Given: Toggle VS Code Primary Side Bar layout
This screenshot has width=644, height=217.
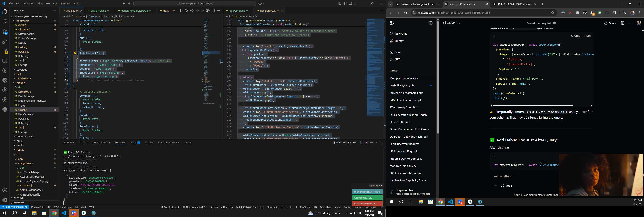Looking at the screenshot, I should [x=345, y=3].
